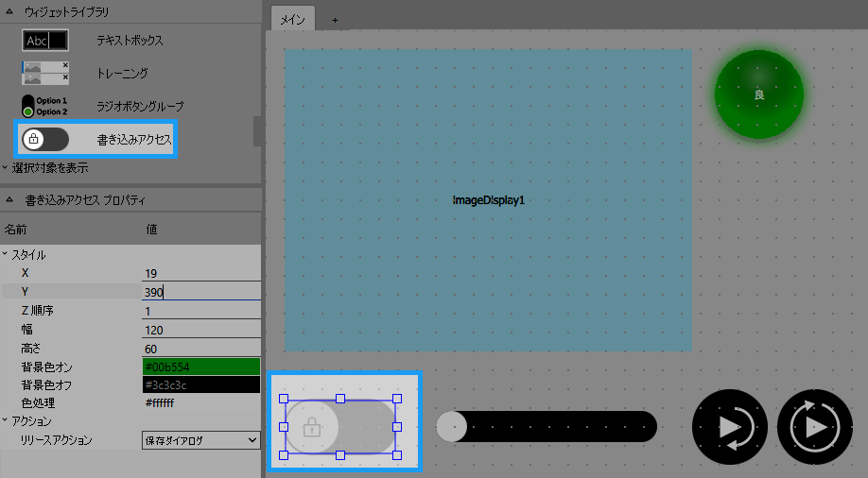The height and width of the screenshot is (478, 868).
Task: Click the 幅 value input field
Action: point(200,330)
